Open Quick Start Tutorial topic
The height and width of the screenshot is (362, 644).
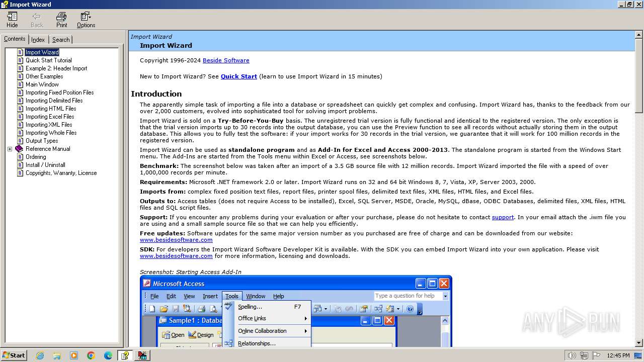(x=49, y=60)
